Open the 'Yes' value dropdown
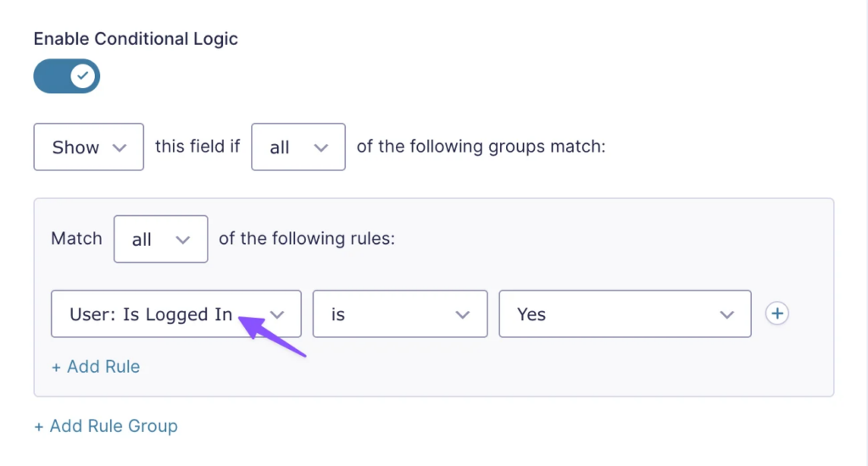 click(625, 313)
